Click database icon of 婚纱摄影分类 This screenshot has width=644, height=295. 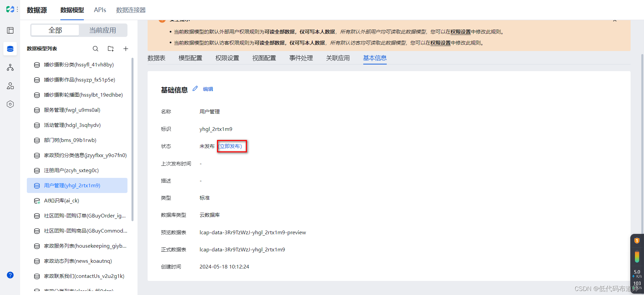tap(37, 65)
